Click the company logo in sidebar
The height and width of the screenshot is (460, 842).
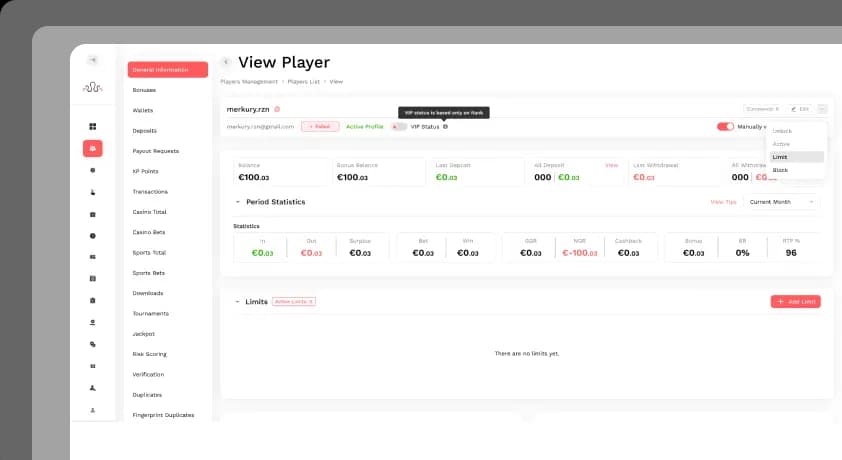[92, 87]
